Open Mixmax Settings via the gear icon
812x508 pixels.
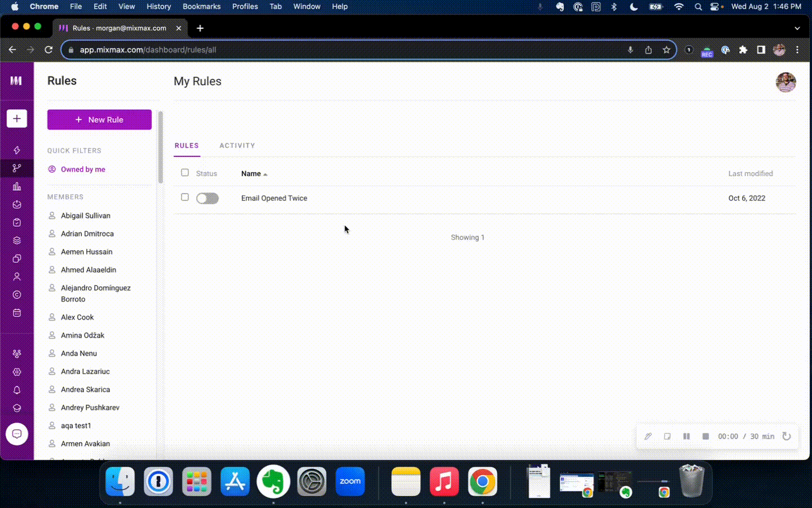[17, 371]
